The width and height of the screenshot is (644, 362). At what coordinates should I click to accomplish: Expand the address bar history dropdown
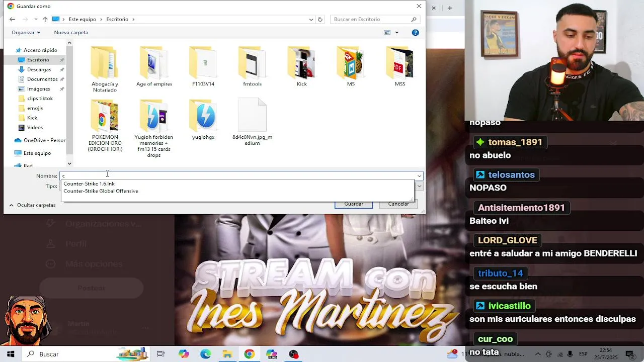point(311,19)
